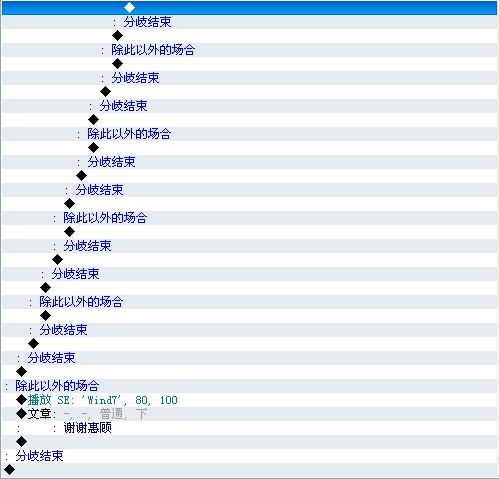Select the '播放 SE: Wind7, 80, 100' command
Image resolution: width=499 pixels, height=479 pixels.
point(249,400)
